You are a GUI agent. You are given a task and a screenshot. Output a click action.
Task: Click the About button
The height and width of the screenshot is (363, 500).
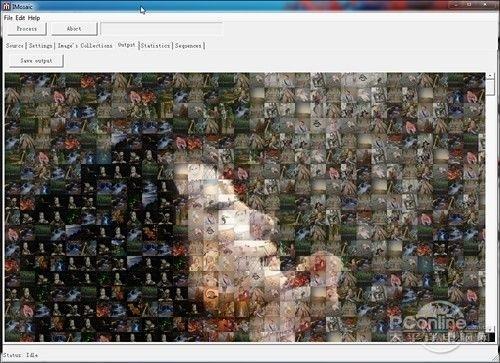click(x=74, y=29)
